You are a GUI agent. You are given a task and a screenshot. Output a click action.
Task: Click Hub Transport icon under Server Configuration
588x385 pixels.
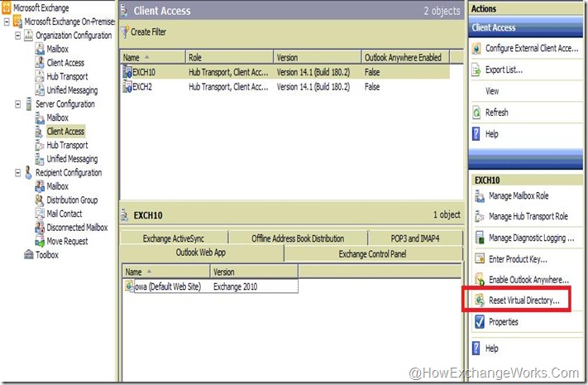[x=40, y=145]
